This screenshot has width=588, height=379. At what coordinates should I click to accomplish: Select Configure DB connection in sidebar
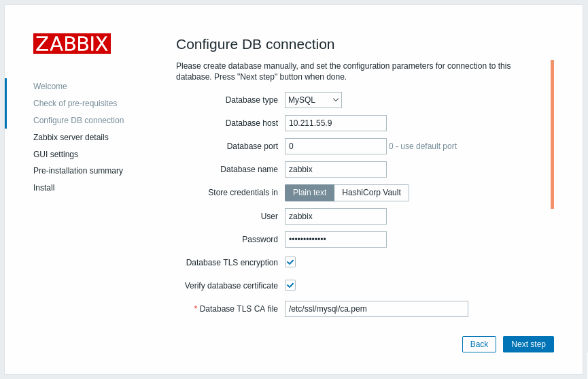coord(78,120)
